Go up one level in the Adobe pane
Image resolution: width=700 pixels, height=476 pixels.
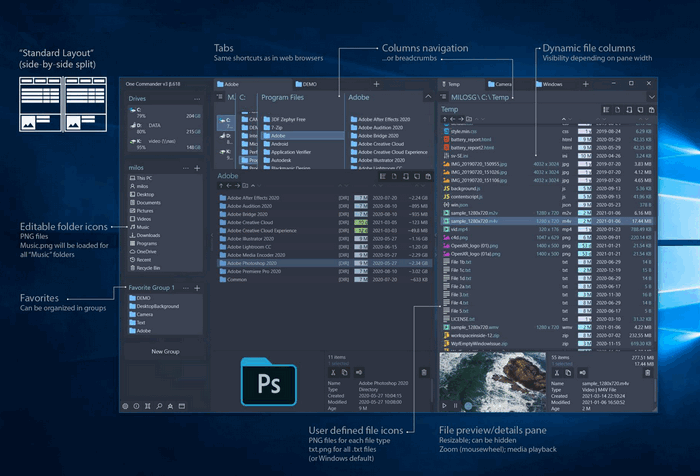[x=221, y=186]
